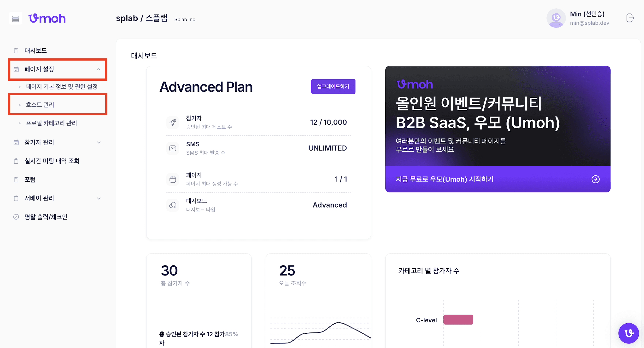Click the logout icon at top right
The width and height of the screenshot is (644, 348).
[x=630, y=18]
